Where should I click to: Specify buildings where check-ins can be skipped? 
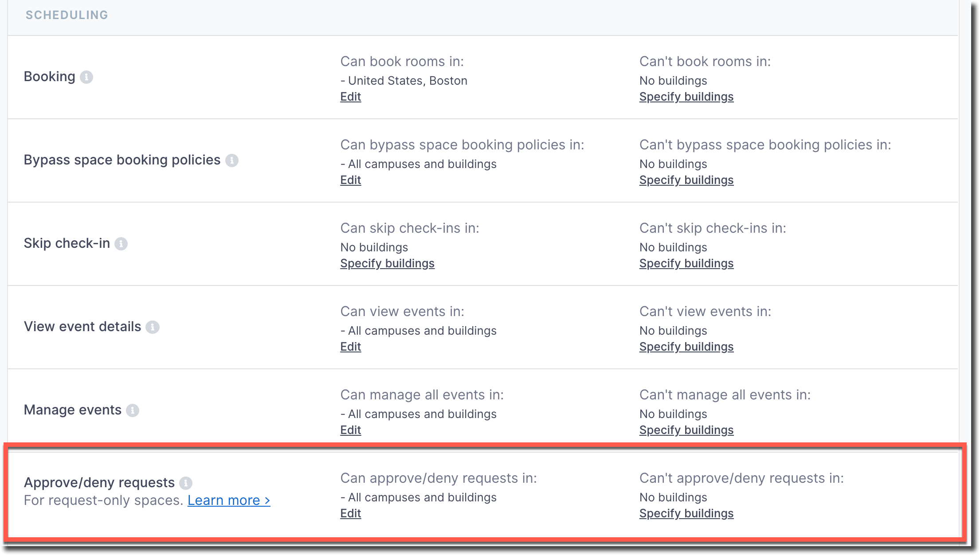pos(387,263)
